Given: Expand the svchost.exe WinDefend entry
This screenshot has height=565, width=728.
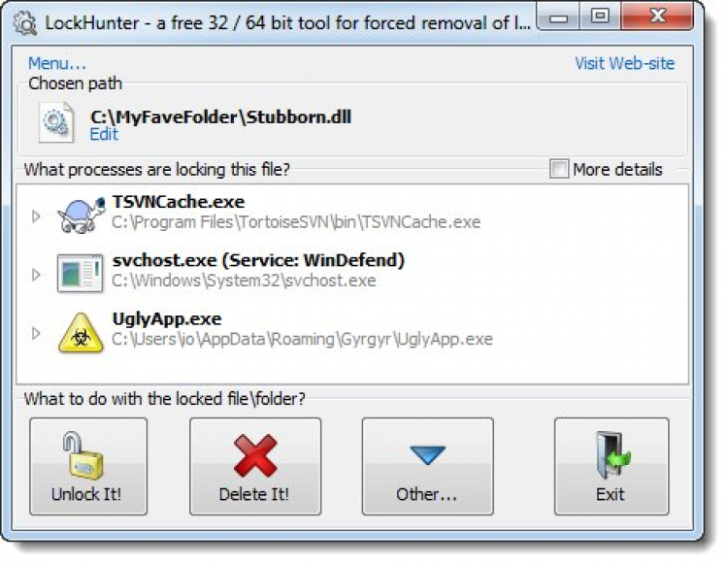Looking at the screenshot, I should coord(36,275).
